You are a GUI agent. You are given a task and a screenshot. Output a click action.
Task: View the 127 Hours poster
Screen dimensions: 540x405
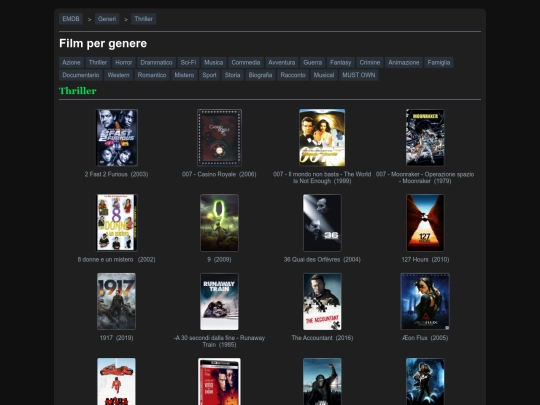425,223
